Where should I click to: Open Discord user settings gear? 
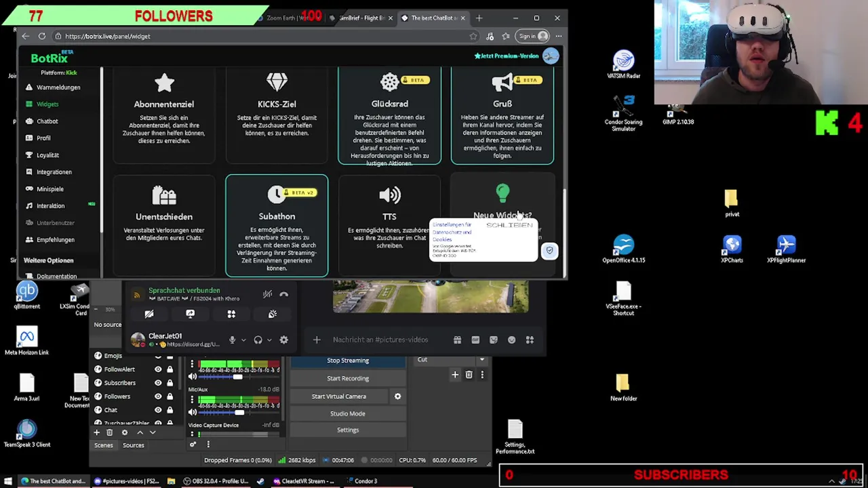coord(283,340)
